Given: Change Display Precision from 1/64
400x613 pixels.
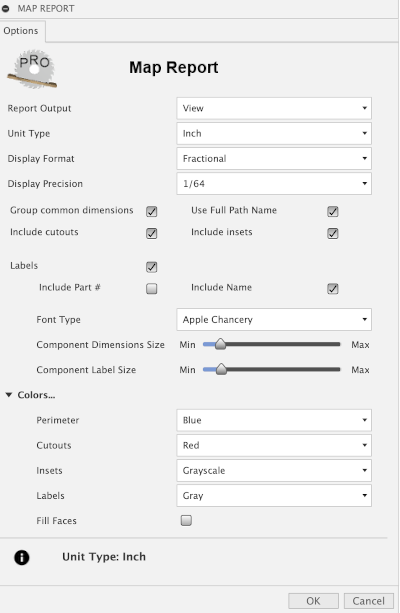Looking at the screenshot, I should pyautogui.click(x=274, y=183).
